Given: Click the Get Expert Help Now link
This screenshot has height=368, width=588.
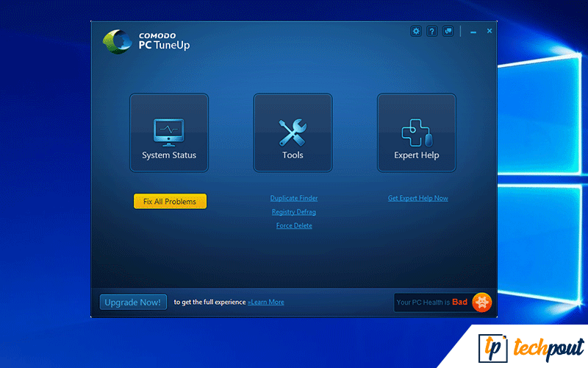Looking at the screenshot, I should 418,198.
